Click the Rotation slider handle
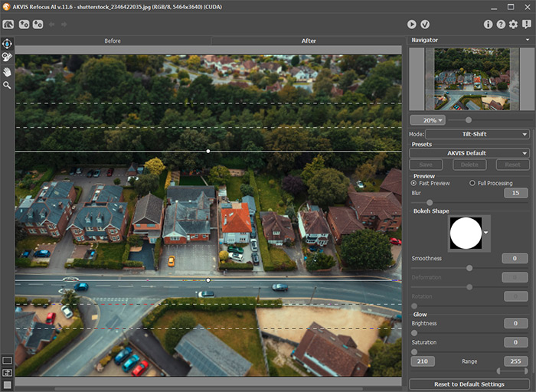Image resolution: width=536 pixels, height=392 pixels. pos(414,306)
